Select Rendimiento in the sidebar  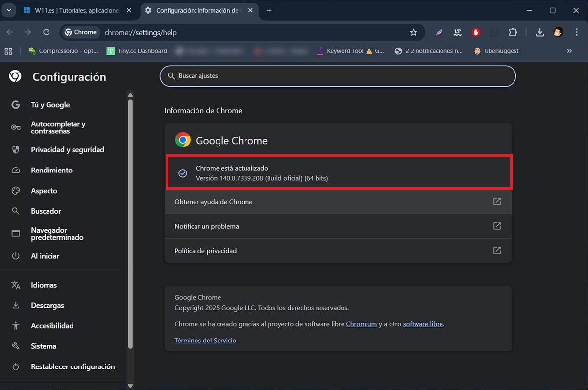tap(51, 171)
